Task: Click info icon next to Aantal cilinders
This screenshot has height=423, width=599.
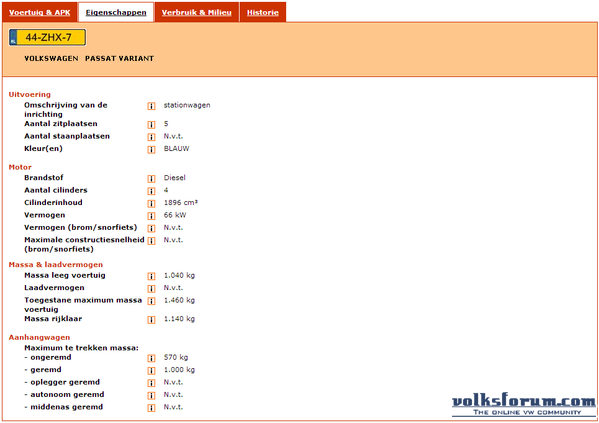Action: click(x=151, y=191)
